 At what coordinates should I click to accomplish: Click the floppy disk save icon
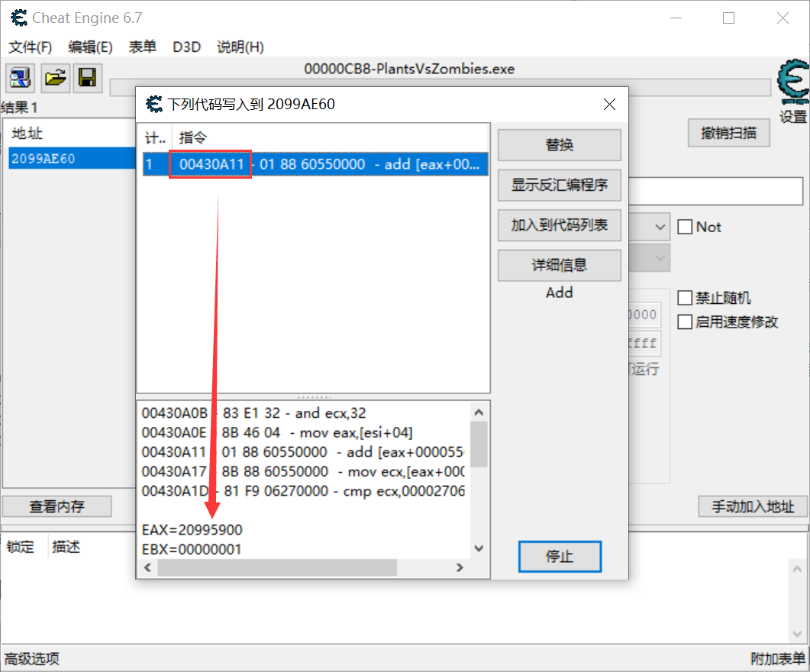pos(87,78)
